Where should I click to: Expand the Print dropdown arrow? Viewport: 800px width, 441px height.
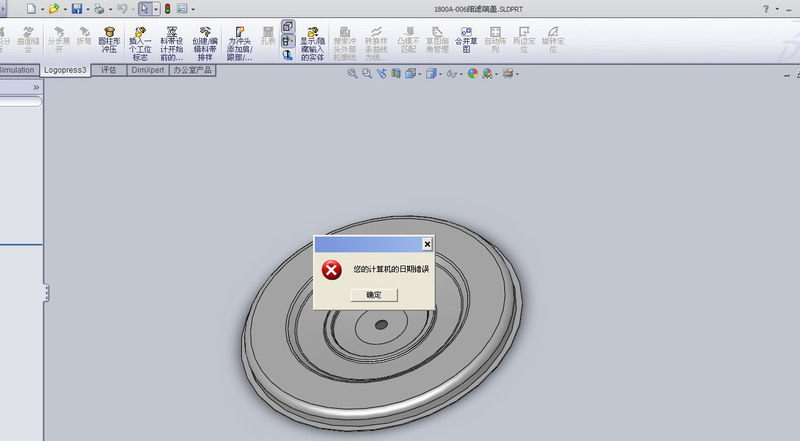(110, 9)
